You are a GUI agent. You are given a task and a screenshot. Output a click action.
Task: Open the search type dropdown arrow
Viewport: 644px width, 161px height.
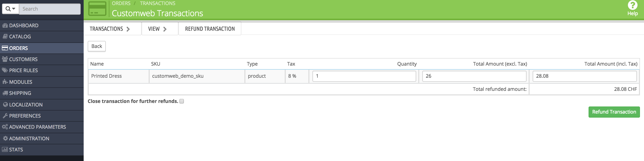pyautogui.click(x=14, y=9)
